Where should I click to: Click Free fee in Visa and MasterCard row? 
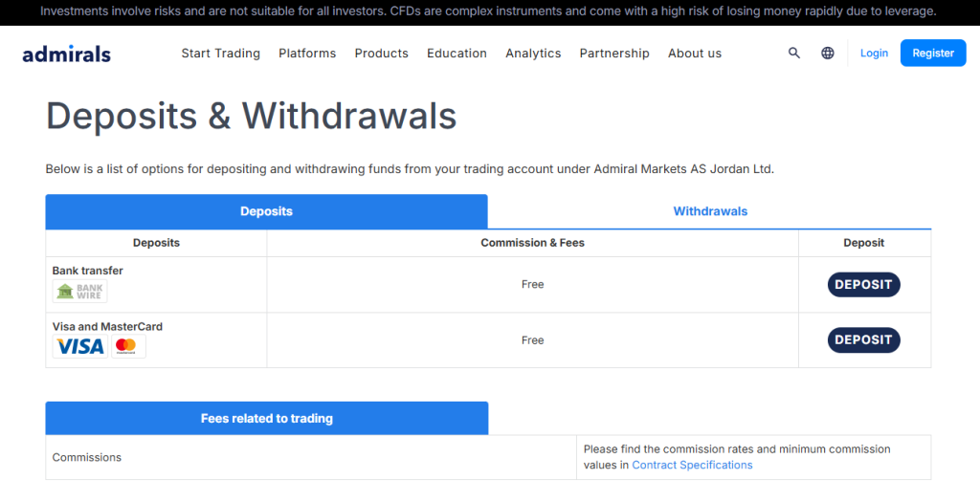coord(532,340)
